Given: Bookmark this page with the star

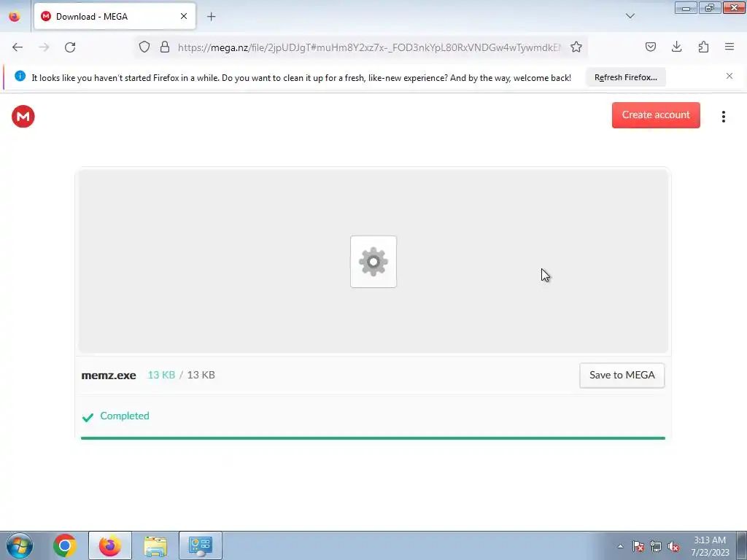Looking at the screenshot, I should pyautogui.click(x=576, y=47).
